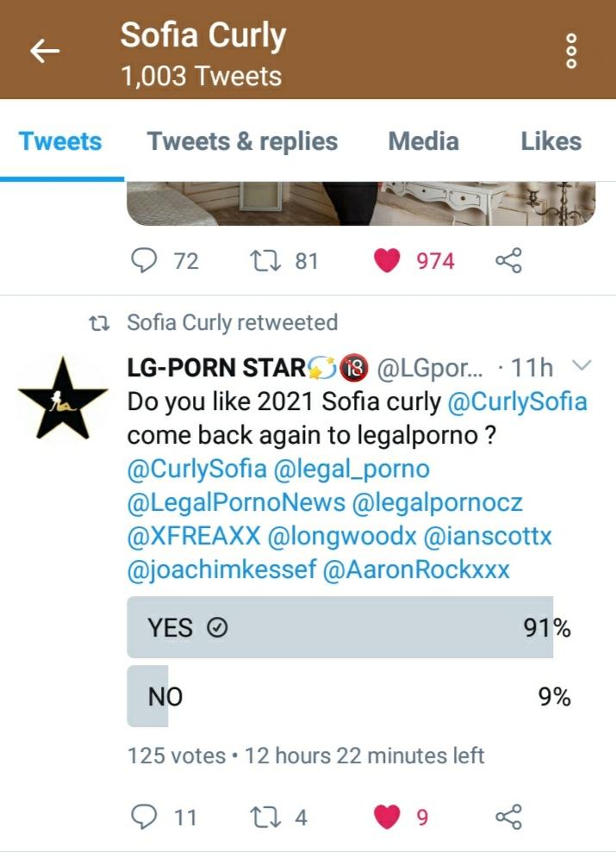Share the poll tweet
The image size is (616, 852).
point(508,817)
